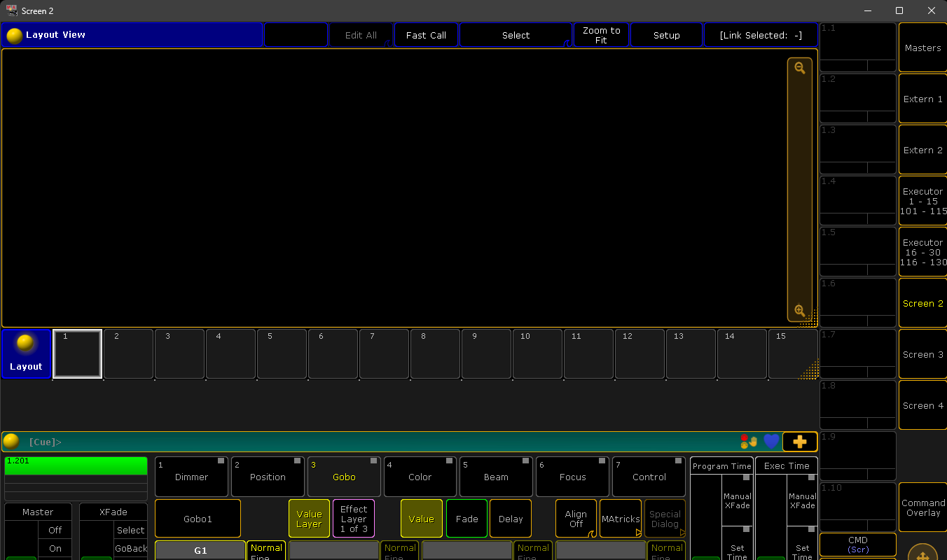
Task: Switch to Extern 2
Action: pyautogui.click(x=922, y=150)
